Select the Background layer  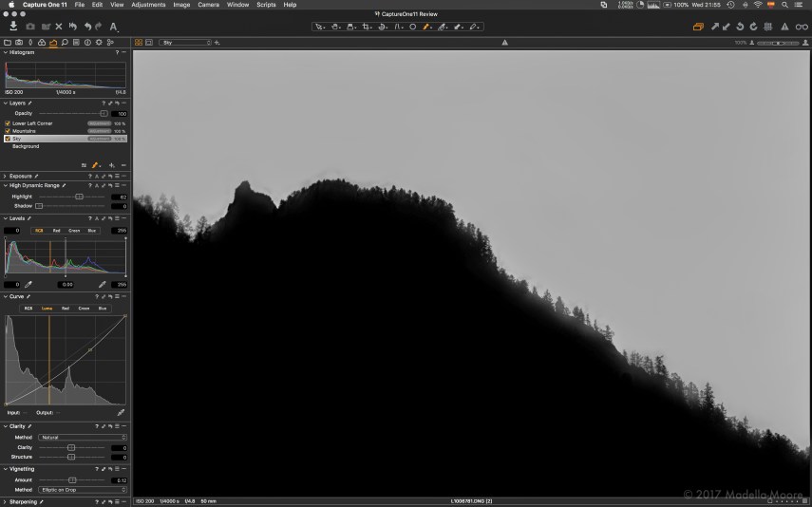click(x=26, y=146)
